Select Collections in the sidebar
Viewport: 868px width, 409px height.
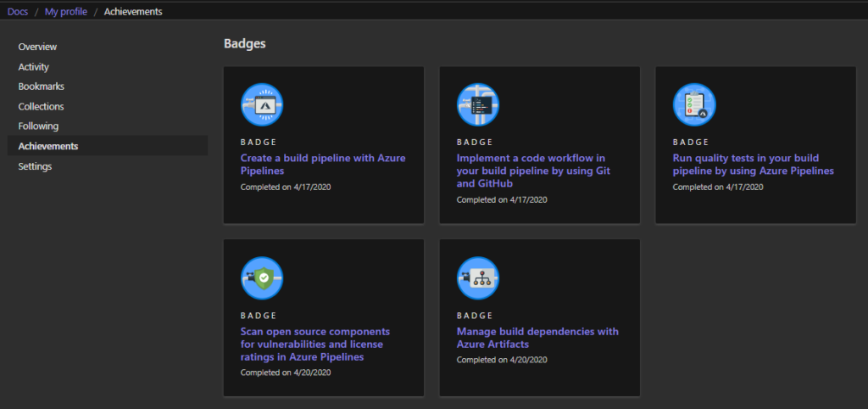pos(41,106)
